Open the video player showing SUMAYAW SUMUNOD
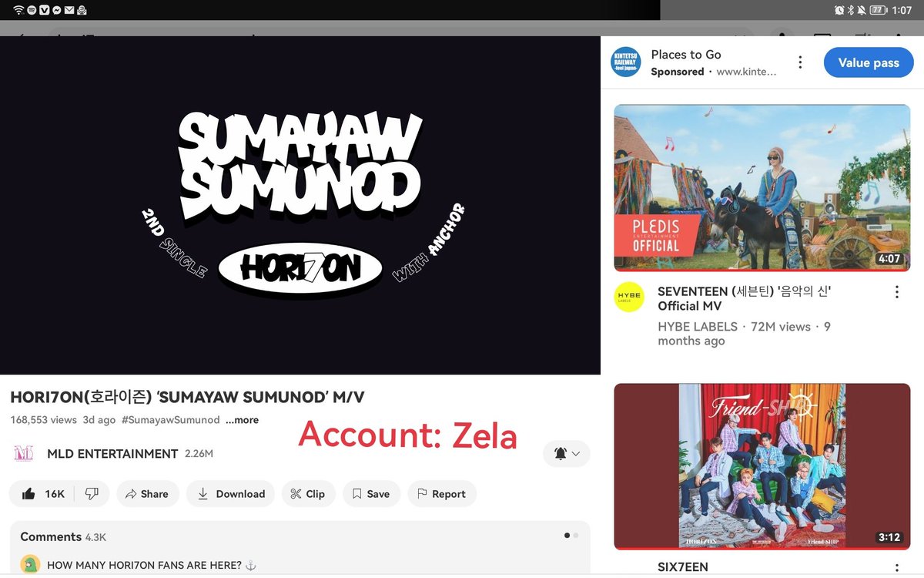Image resolution: width=924 pixels, height=578 pixels. tap(300, 205)
